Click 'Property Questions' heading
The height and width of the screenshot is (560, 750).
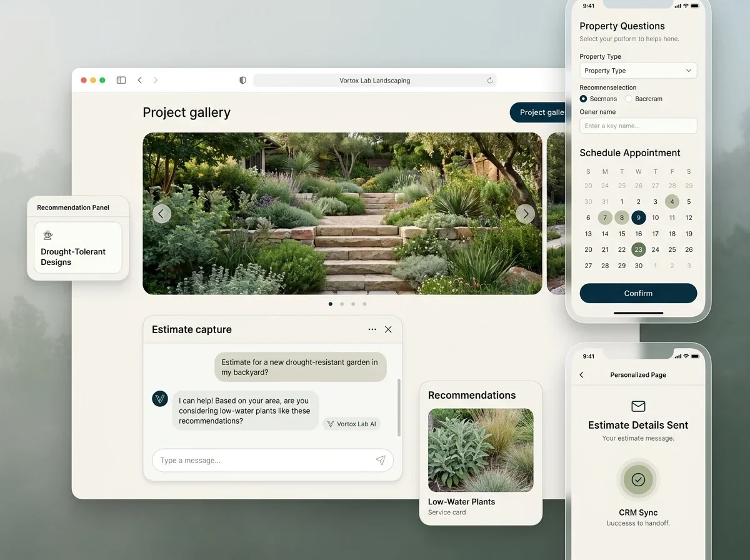(x=622, y=26)
